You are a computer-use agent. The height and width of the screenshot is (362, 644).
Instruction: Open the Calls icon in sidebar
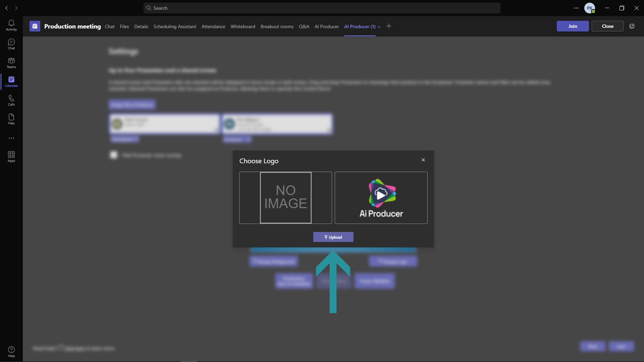pos(11,100)
